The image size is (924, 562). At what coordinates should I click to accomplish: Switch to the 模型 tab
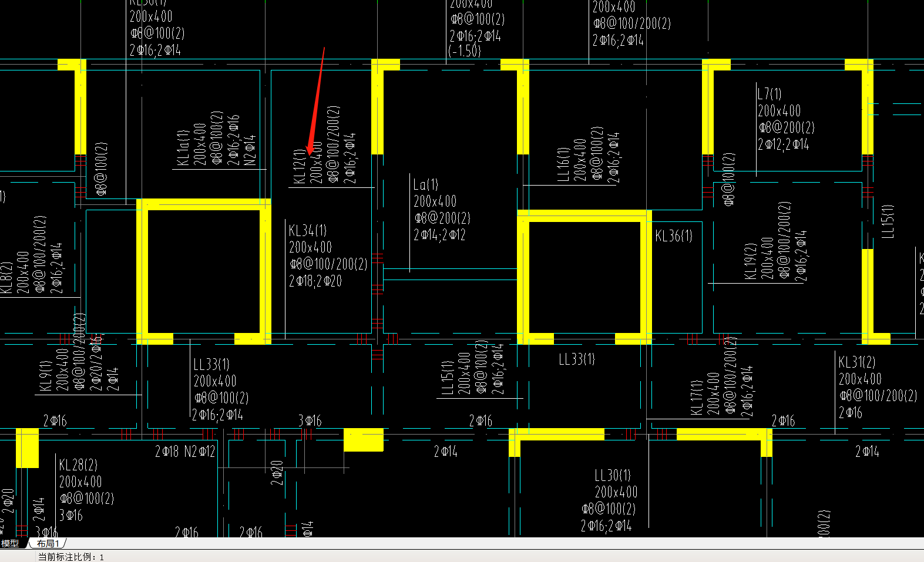coord(10,544)
